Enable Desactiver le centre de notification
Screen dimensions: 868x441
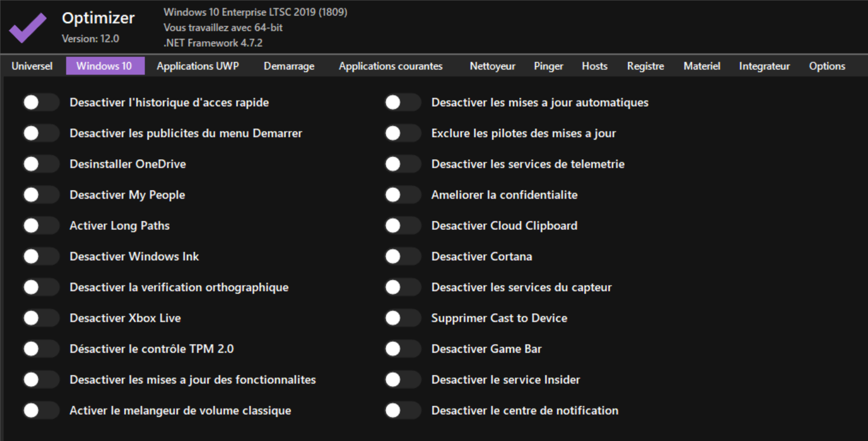(402, 411)
